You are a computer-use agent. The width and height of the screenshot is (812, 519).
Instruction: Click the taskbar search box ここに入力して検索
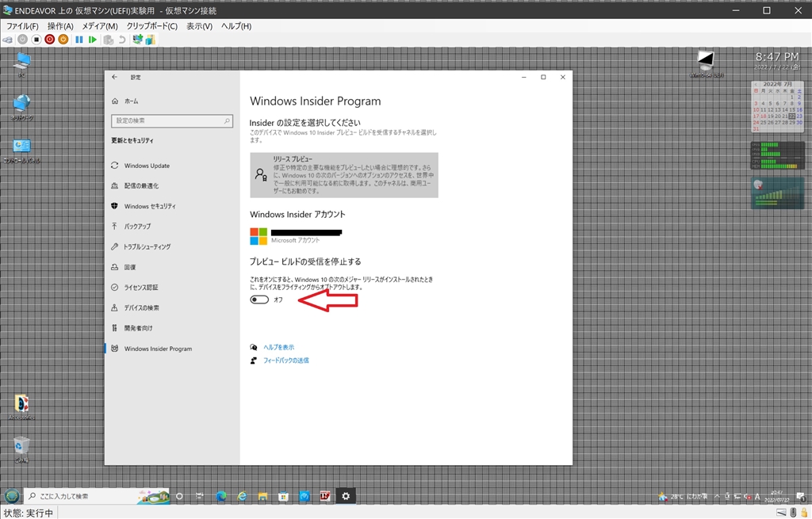[x=98, y=496]
